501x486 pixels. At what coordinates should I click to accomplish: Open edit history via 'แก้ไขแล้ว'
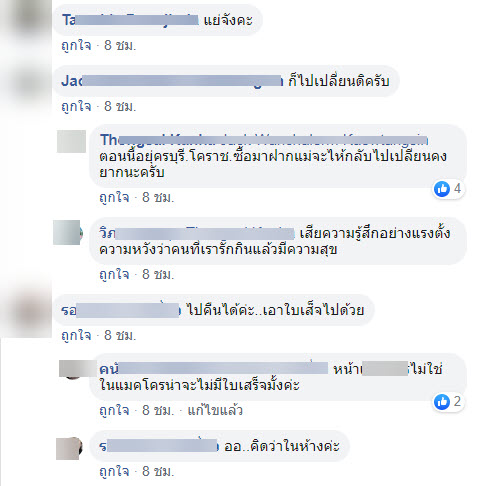(x=215, y=410)
